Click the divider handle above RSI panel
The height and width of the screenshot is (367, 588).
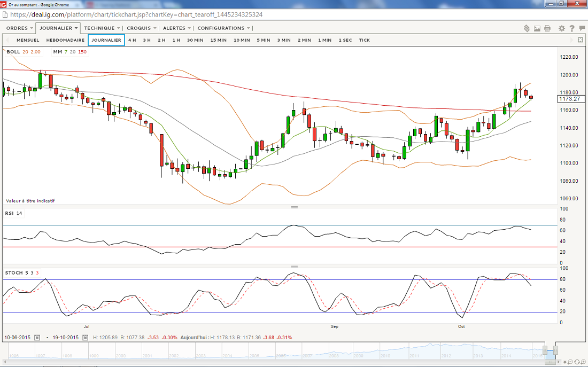293,207
